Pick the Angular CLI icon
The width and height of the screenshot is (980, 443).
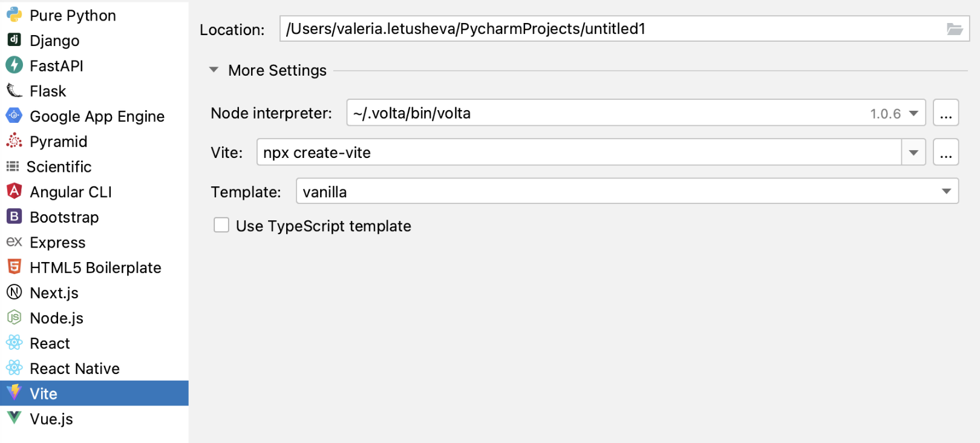[14, 191]
